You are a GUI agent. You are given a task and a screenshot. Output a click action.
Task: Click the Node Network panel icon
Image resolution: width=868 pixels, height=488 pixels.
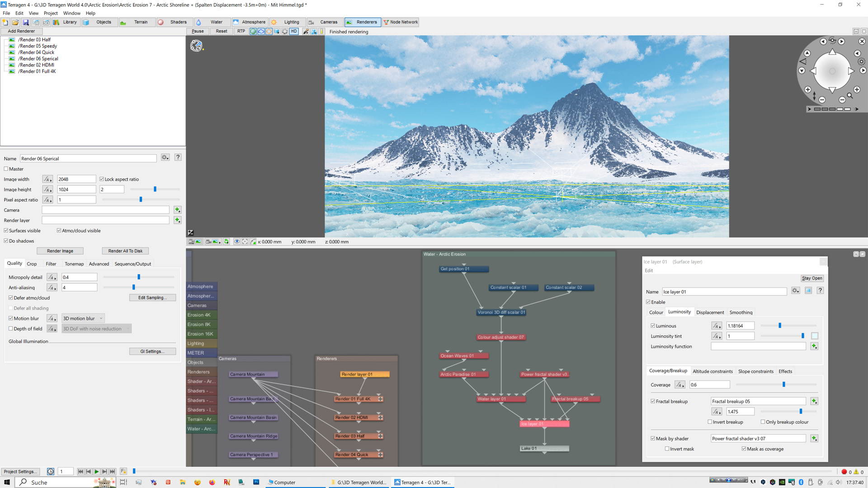coord(387,22)
